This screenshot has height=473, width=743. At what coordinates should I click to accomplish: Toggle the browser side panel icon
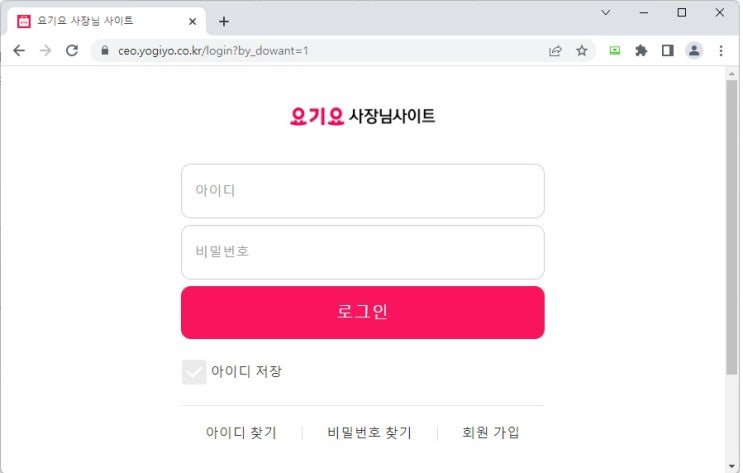click(x=667, y=50)
